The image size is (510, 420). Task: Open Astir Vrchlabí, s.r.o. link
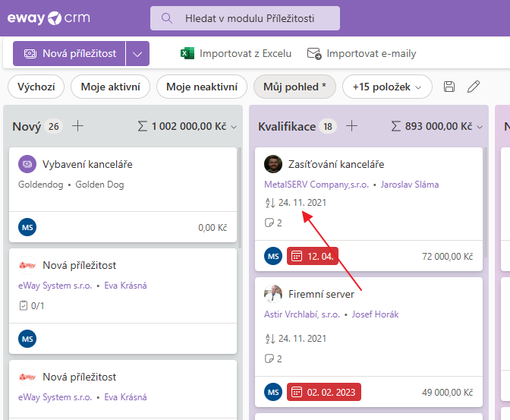[x=302, y=314]
